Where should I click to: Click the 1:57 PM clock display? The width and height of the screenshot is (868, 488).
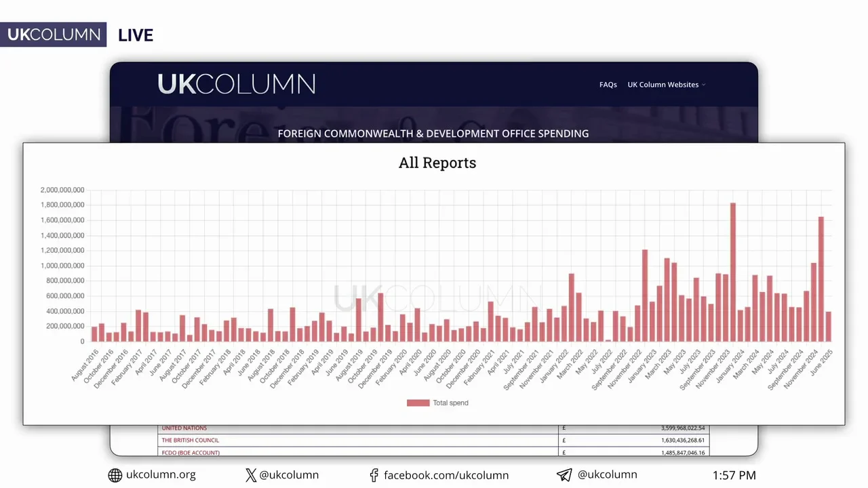[x=734, y=475]
